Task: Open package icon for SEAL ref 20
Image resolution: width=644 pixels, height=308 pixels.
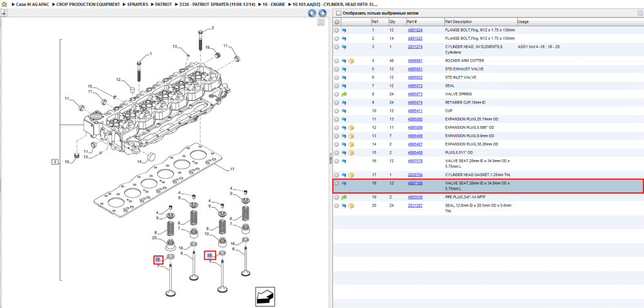Action: pos(351,206)
